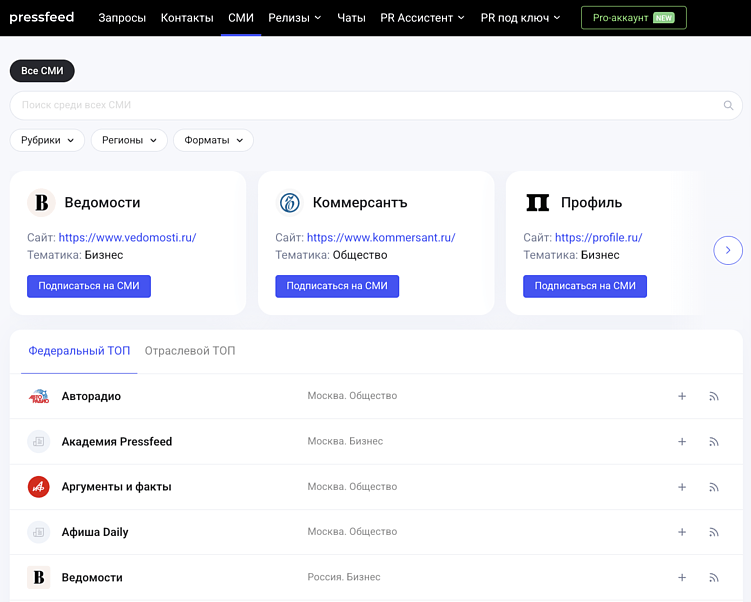Open the Афиша Daily list entry
This screenshot has width=751, height=602.
[95, 532]
